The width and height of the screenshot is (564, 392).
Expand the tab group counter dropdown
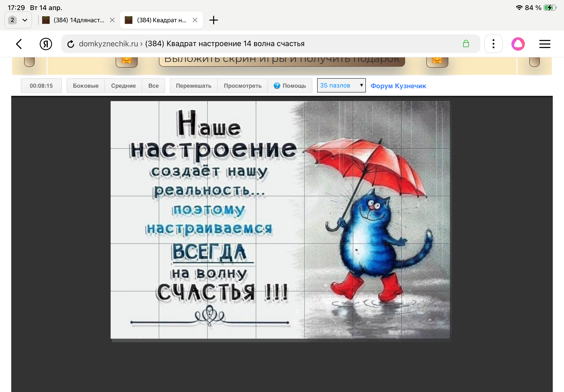click(x=18, y=20)
